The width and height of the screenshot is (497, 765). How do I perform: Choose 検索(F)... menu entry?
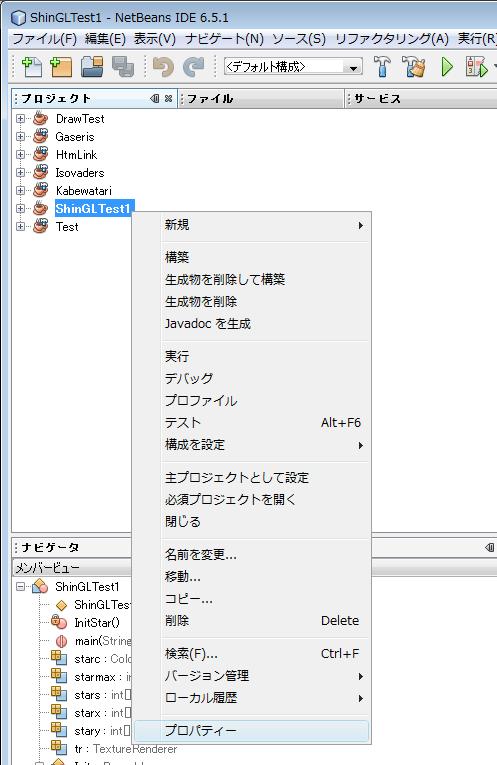tap(252, 653)
